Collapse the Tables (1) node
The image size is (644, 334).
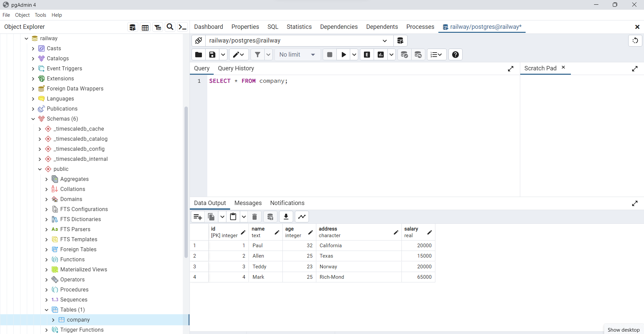click(46, 310)
